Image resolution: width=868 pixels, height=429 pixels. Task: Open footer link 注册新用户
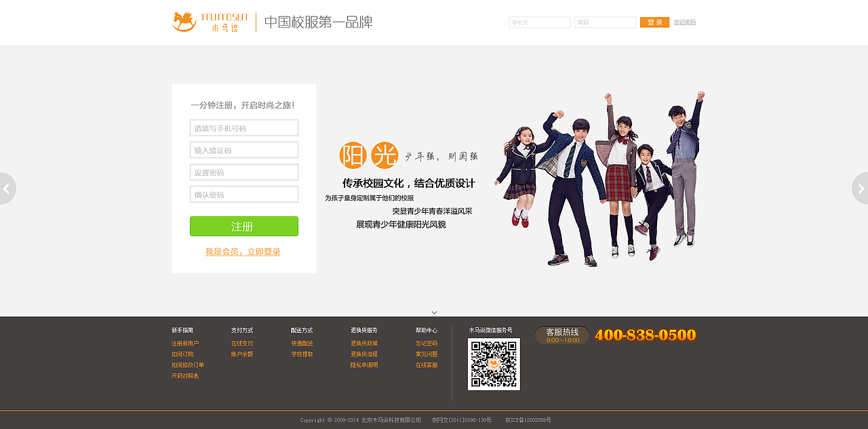click(185, 344)
